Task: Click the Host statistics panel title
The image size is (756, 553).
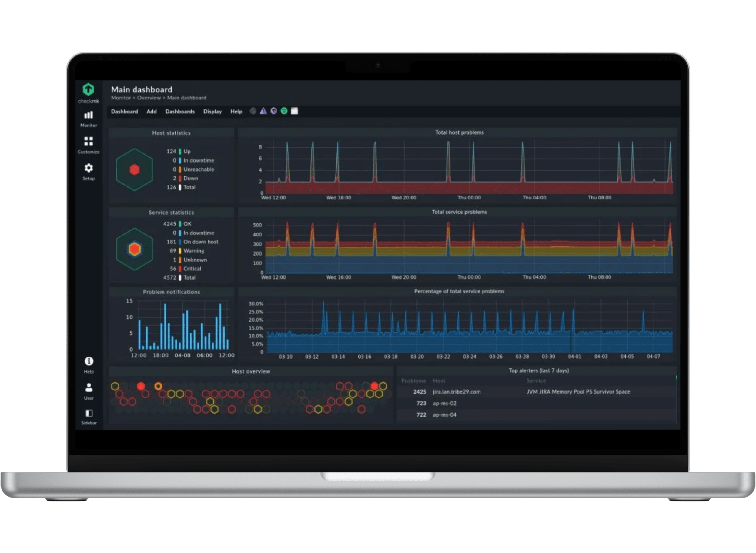Action: pyautogui.click(x=171, y=133)
